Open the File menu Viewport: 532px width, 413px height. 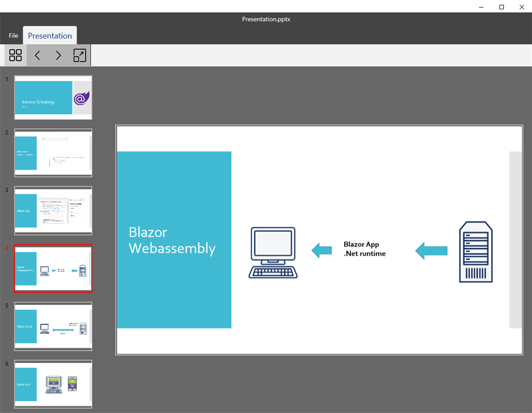click(x=13, y=35)
